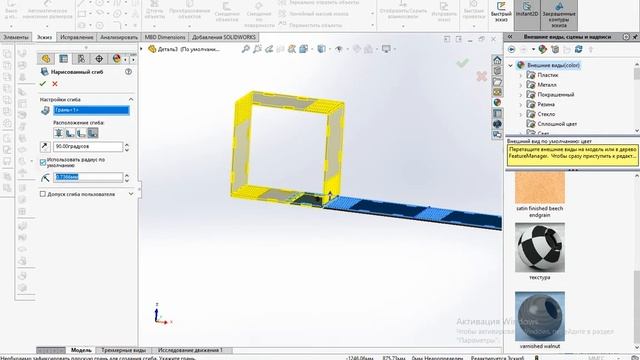
Task: Open File Explorer task pane folder icon
Action: [x=497, y=82]
